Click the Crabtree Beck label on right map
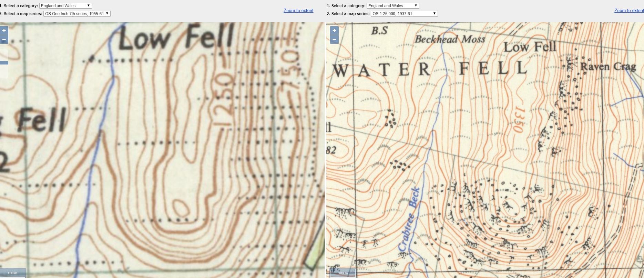 coord(409,219)
